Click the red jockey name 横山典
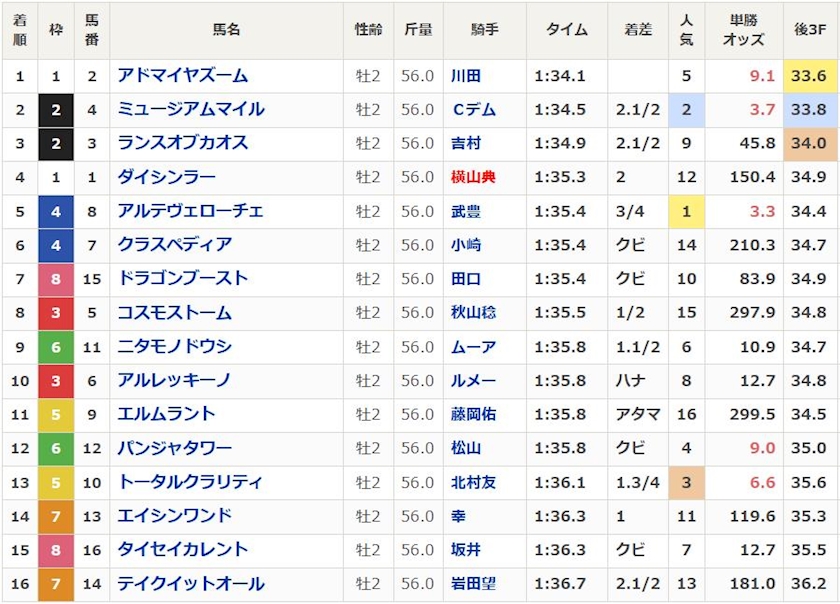 pyautogui.click(x=473, y=177)
